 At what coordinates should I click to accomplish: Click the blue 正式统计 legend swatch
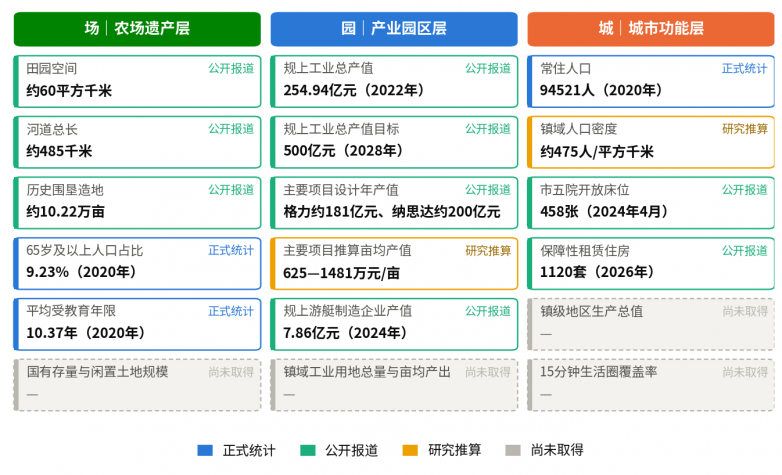coord(205,451)
